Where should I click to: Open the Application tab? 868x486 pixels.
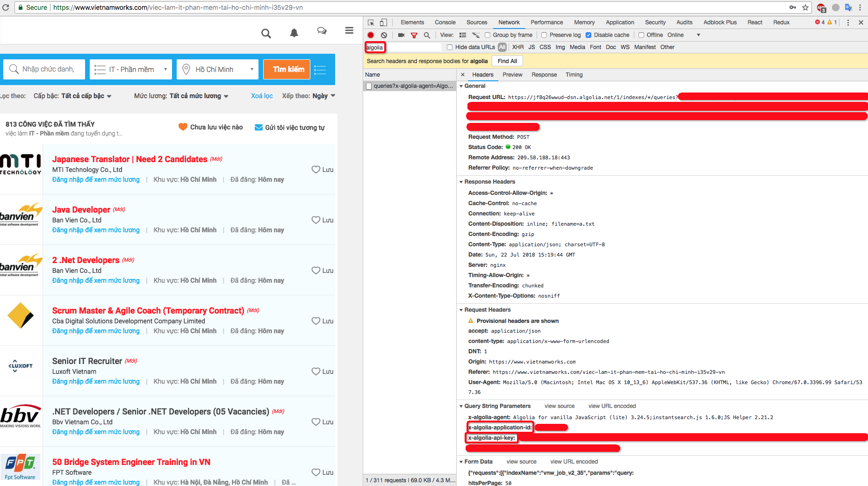(x=620, y=22)
